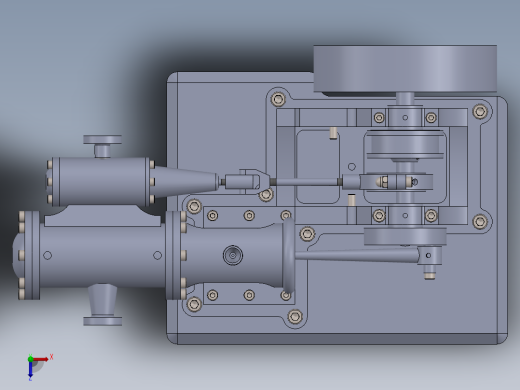The image size is (520, 390).
Task: Click the blue Z axis arrow of triad
Action: (30, 369)
